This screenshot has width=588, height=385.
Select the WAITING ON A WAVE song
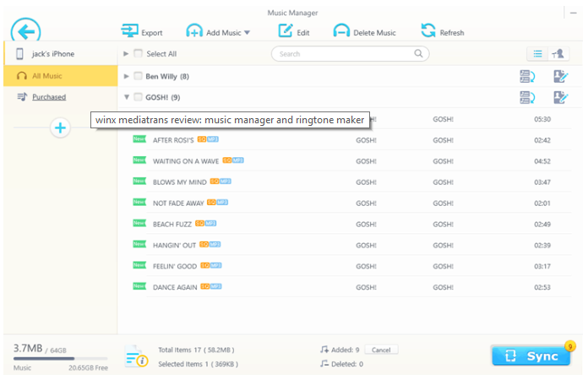coord(351,160)
